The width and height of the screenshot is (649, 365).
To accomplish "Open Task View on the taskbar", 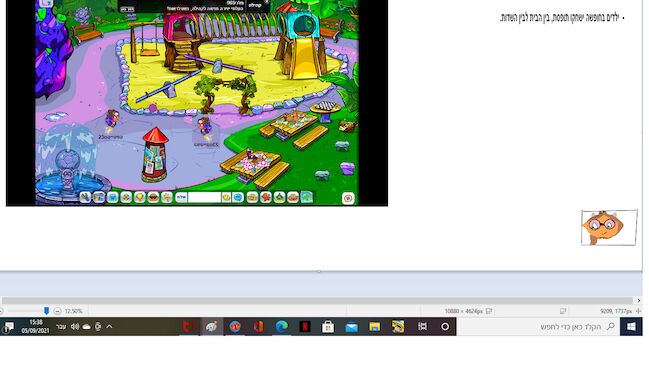I will coord(422,327).
